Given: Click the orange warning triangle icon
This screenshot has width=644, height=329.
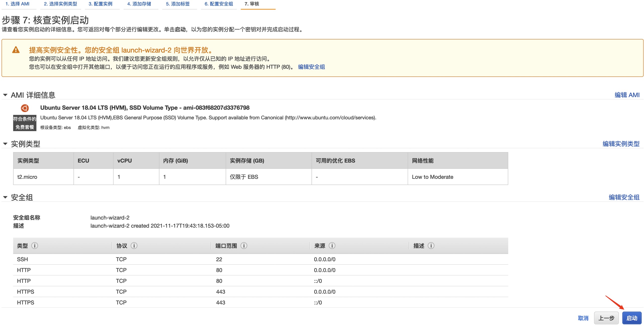Looking at the screenshot, I should tap(16, 50).
